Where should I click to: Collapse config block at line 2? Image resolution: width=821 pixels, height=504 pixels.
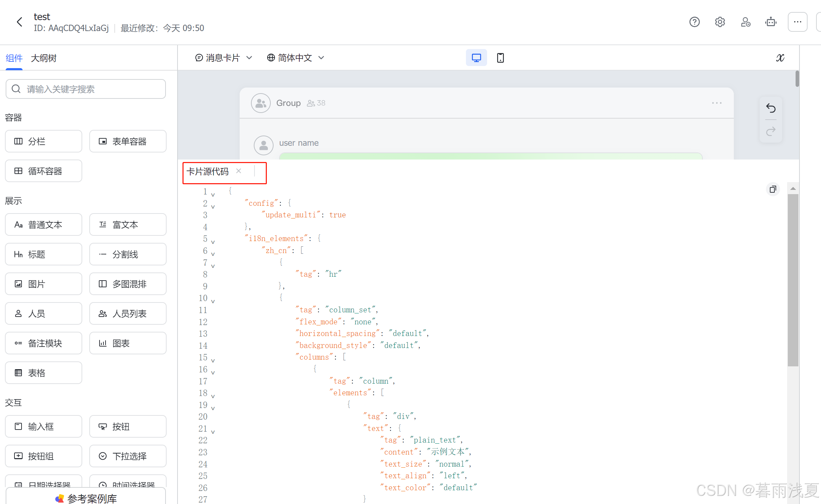[x=213, y=206]
